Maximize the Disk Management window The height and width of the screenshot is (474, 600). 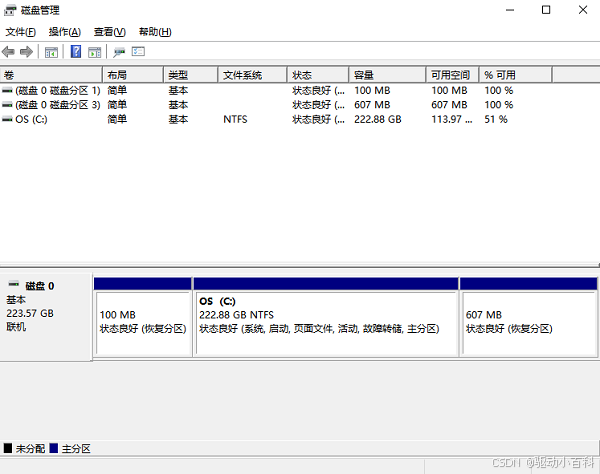click(x=546, y=10)
